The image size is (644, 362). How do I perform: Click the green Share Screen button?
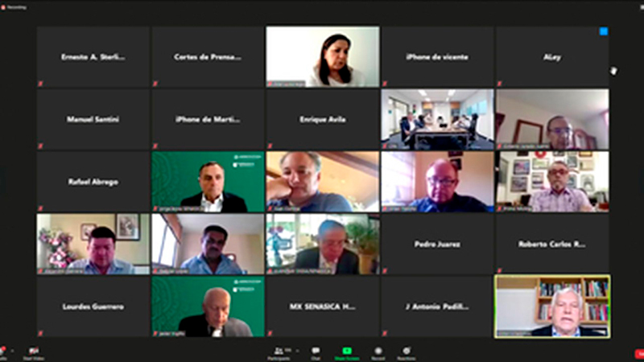pos(347,353)
